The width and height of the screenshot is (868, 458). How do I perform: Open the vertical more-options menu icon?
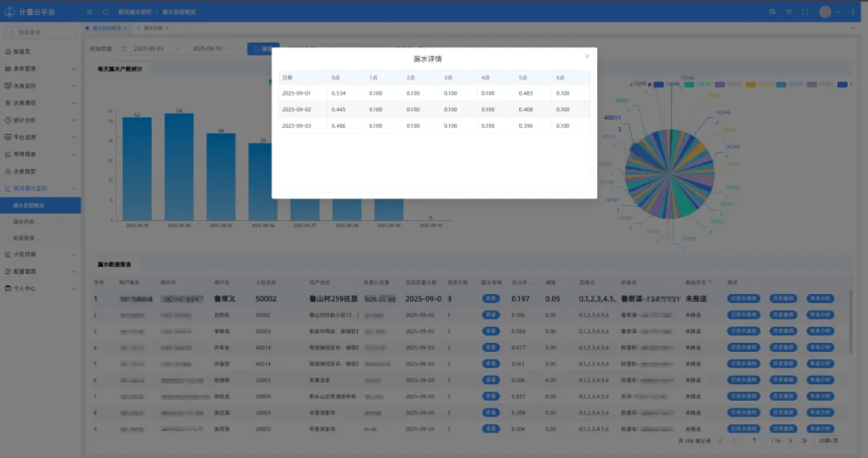coord(854,12)
